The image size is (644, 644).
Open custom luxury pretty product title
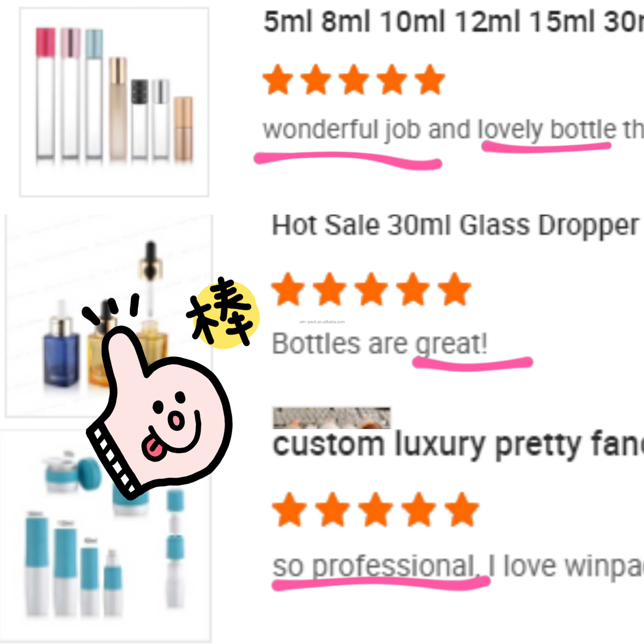coord(458,445)
